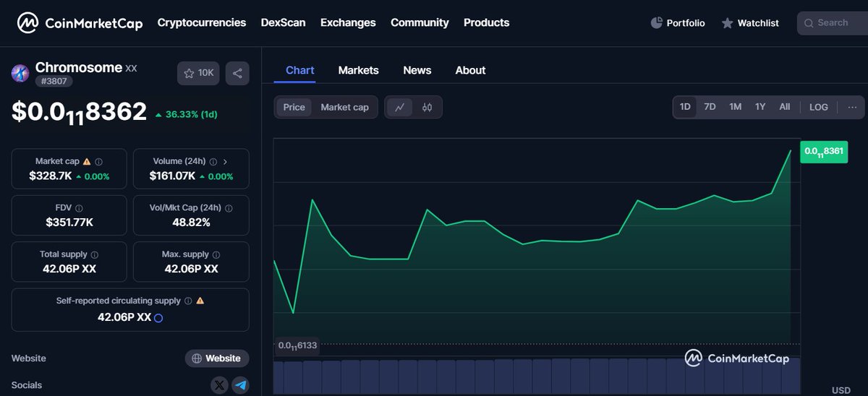Click Vol/Mkt Cap (24h) info icon
The height and width of the screenshot is (396, 868).
[x=229, y=208]
